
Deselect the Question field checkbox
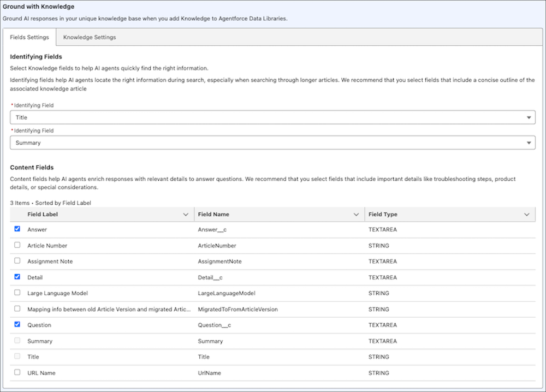[x=17, y=324]
